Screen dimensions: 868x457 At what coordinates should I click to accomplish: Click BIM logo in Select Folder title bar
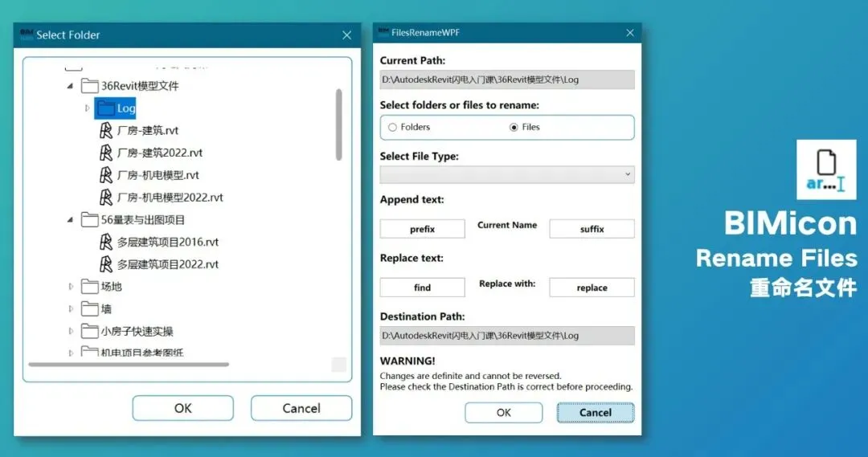(x=27, y=35)
